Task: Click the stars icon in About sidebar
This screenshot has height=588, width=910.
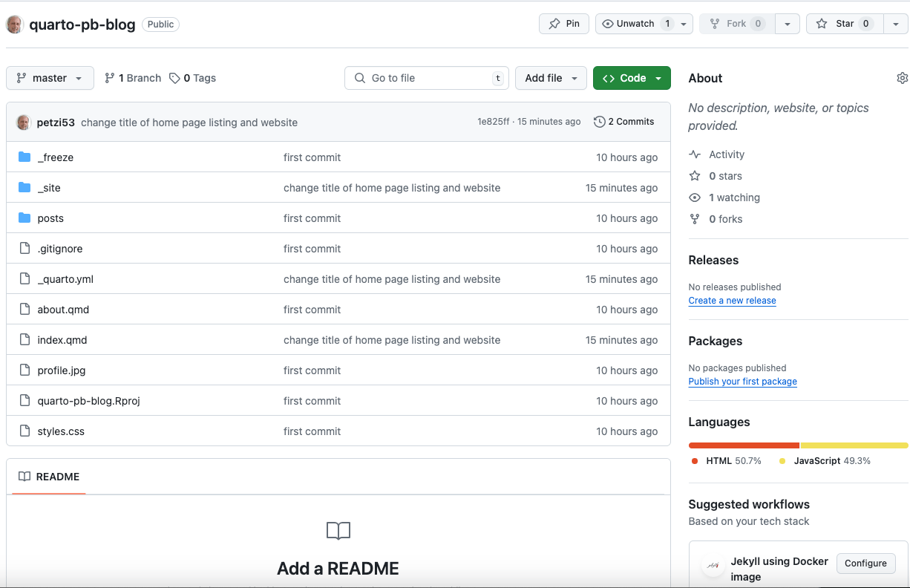Action: click(x=695, y=176)
